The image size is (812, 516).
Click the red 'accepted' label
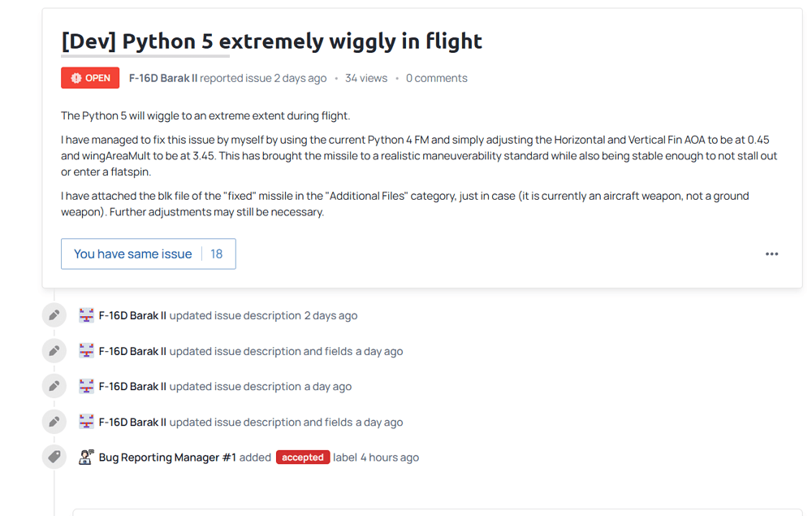tap(303, 457)
